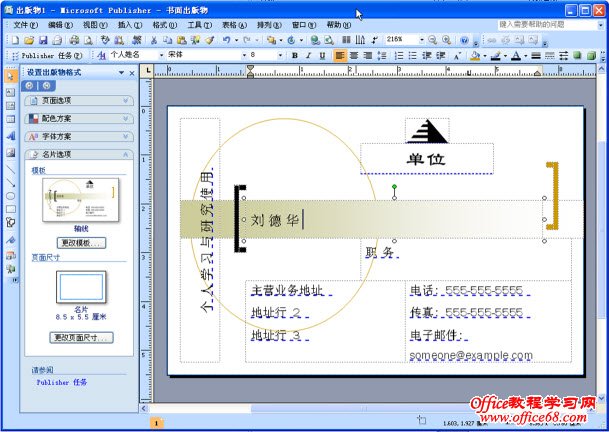Image resolution: width=609 pixels, height=432 pixels.
Task: Select page 1 in page navigator
Action: (x=157, y=423)
